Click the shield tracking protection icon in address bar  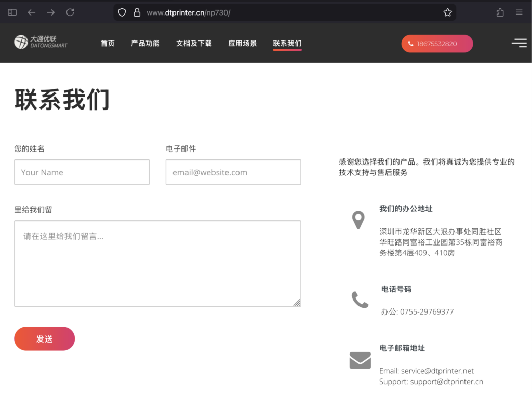[121, 12]
